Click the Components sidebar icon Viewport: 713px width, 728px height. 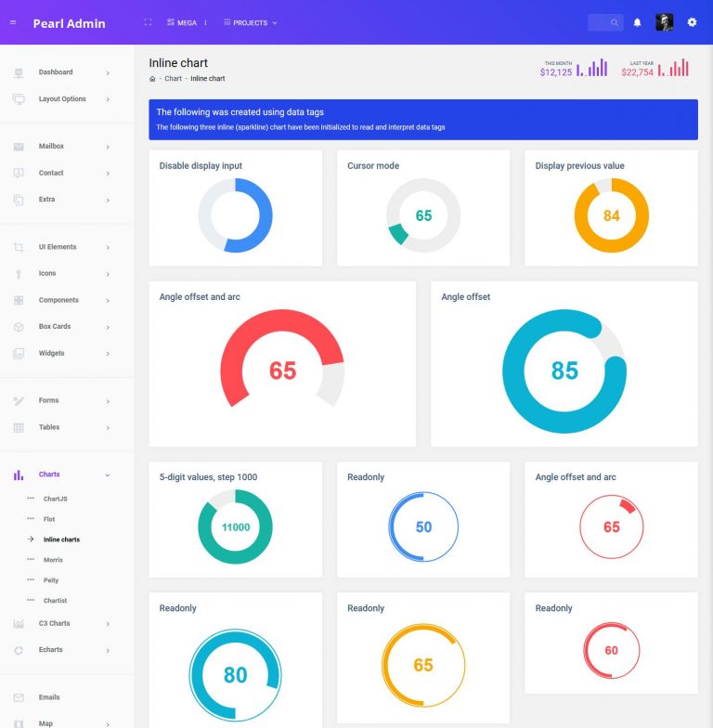click(x=19, y=301)
